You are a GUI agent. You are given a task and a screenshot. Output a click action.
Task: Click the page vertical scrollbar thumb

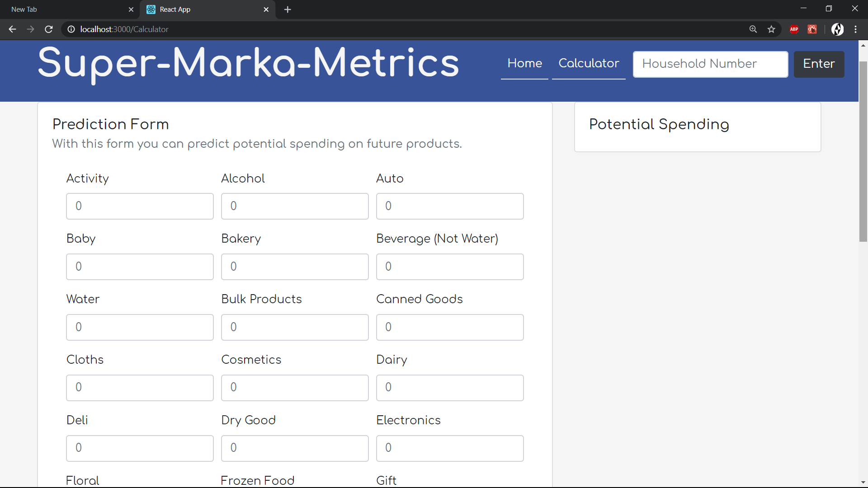pos(863,151)
